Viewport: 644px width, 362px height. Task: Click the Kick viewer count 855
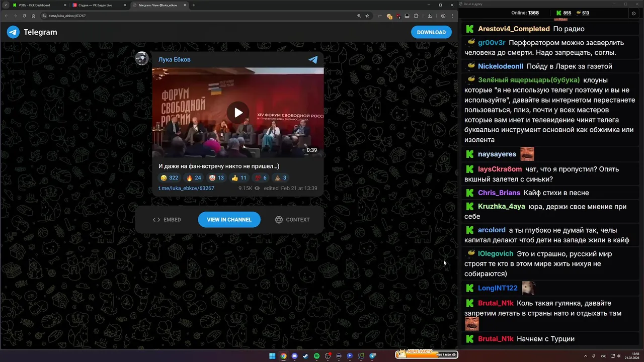tap(563, 13)
